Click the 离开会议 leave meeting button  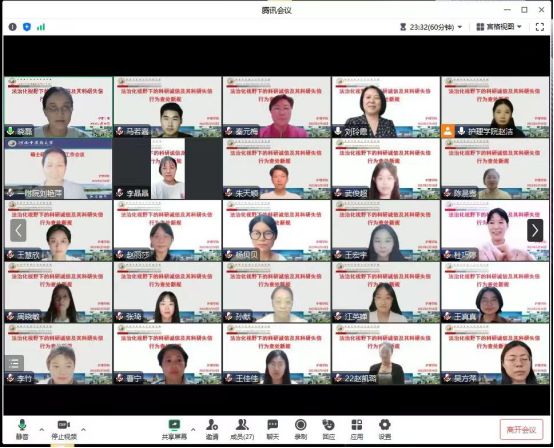[521, 430]
